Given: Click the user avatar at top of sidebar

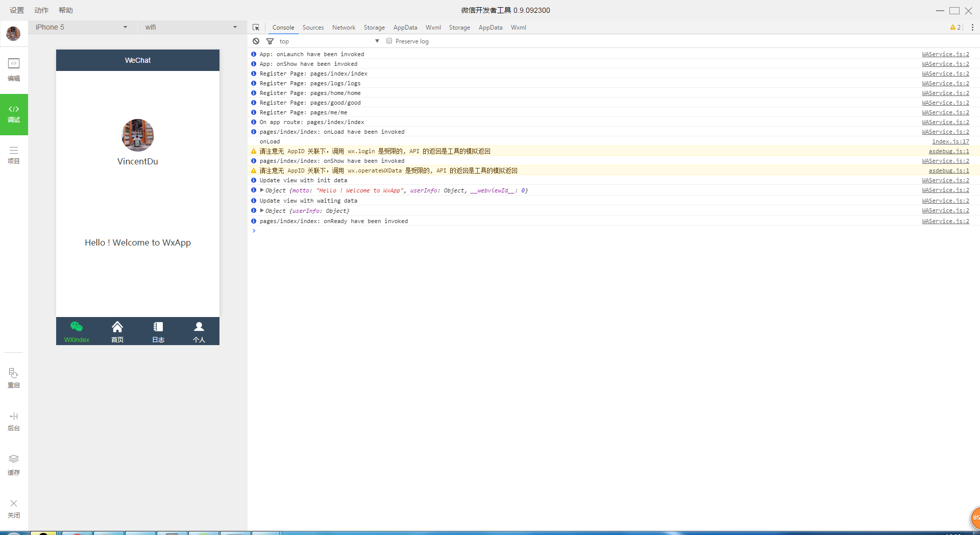Looking at the screenshot, I should (13, 34).
